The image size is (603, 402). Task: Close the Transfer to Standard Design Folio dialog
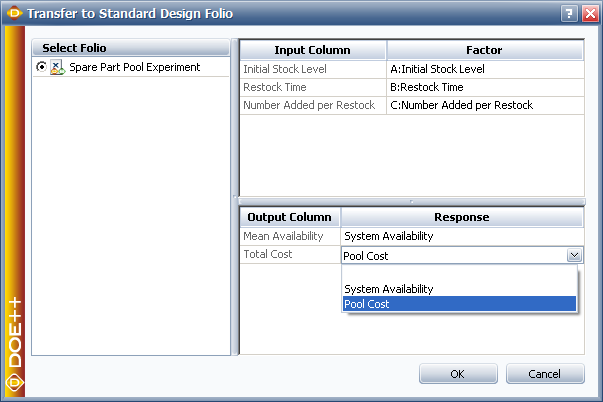click(586, 14)
